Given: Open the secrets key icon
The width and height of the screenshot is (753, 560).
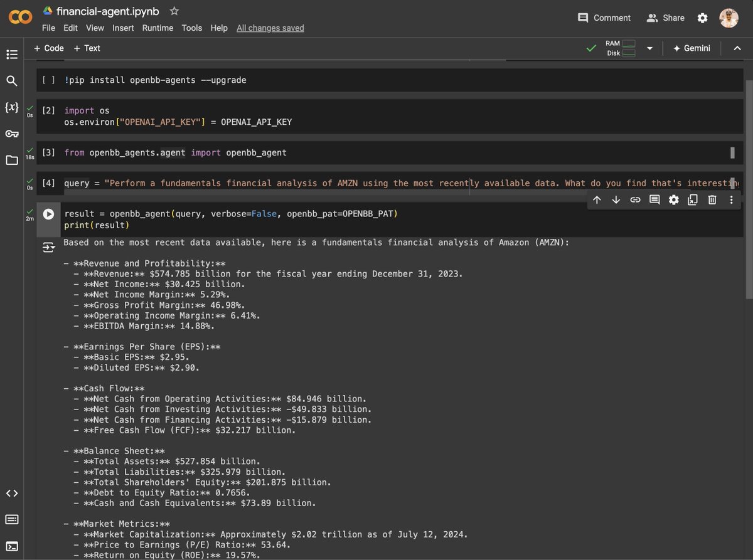Looking at the screenshot, I should [x=12, y=134].
